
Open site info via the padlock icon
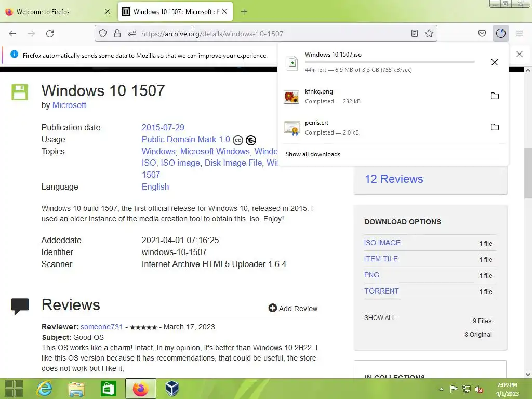117,33
